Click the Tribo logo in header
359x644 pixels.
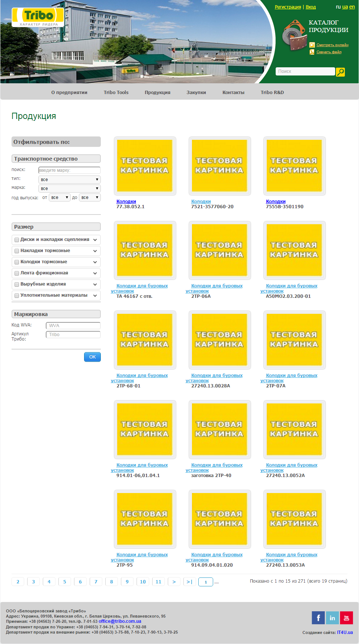38,17
